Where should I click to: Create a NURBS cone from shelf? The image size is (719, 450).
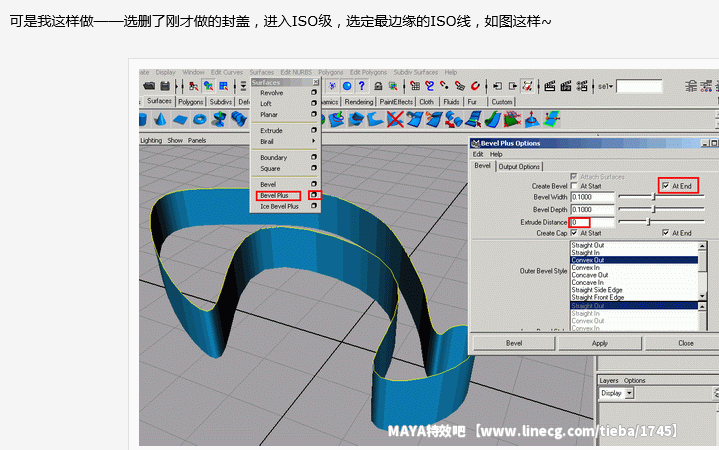coord(160,120)
